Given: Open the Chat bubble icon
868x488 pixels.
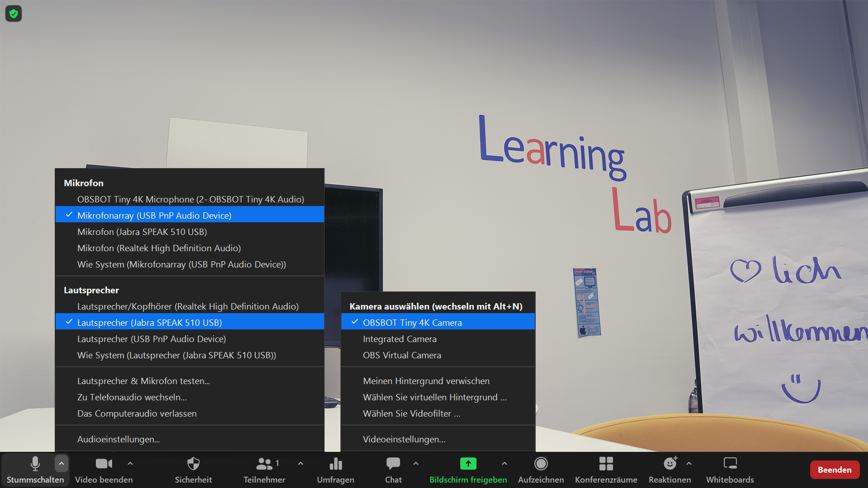Looking at the screenshot, I should pyautogui.click(x=393, y=464).
